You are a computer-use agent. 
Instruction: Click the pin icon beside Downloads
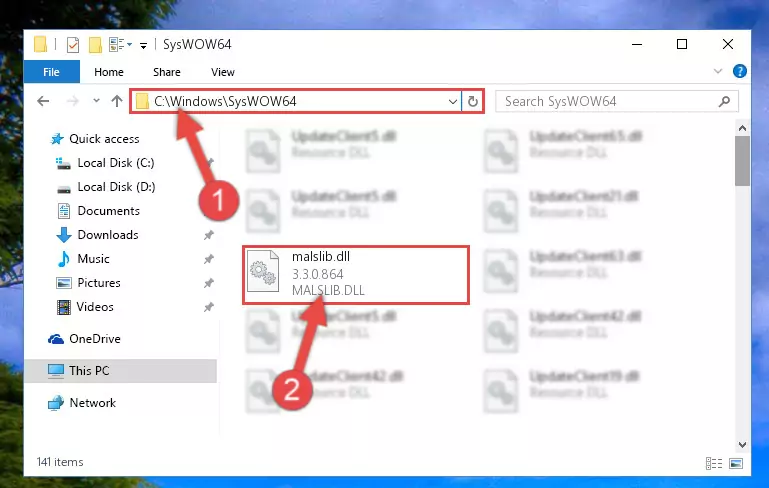pos(208,235)
